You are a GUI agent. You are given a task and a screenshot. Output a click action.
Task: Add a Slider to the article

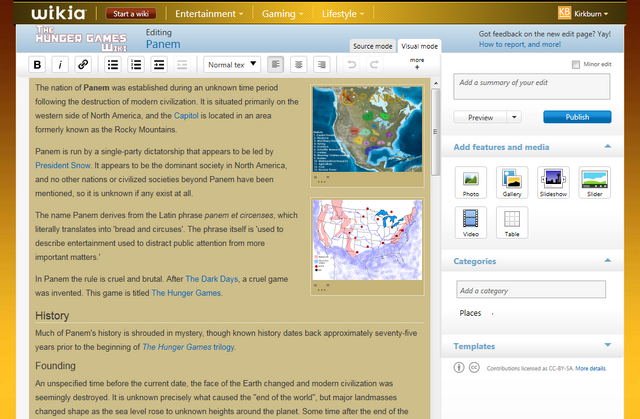coord(594,182)
